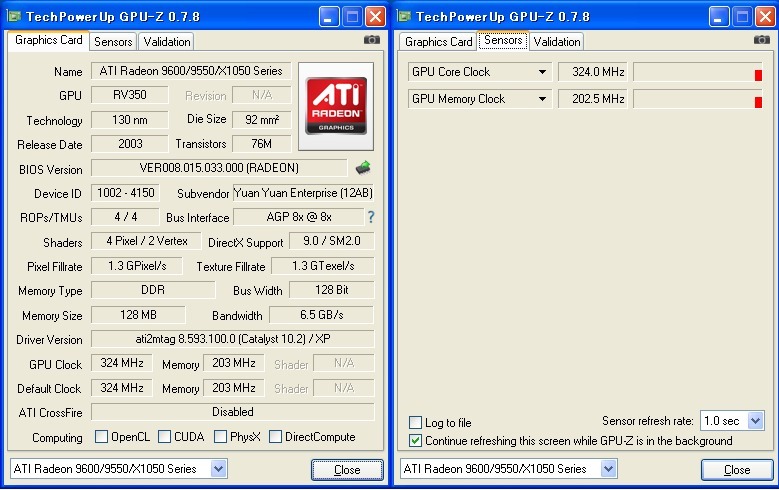This screenshot has width=779, height=490.
Task: Click the Die Size value 92 mm²
Action: [262, 120]
